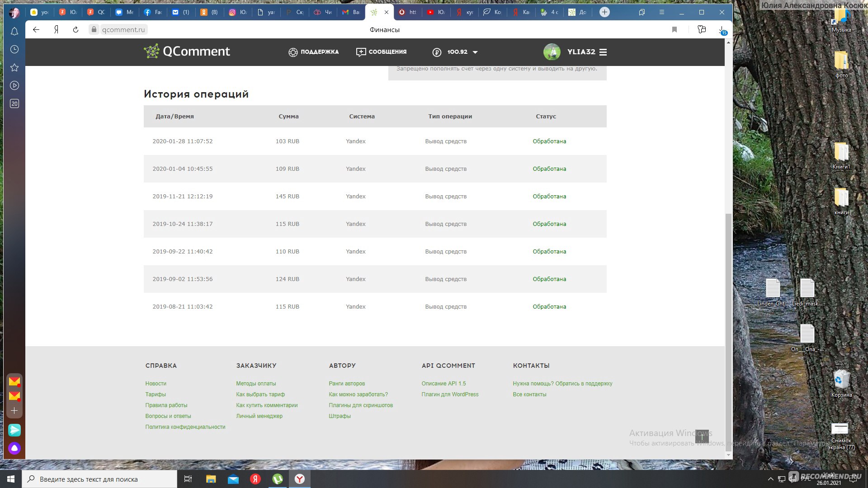Click the page vertical scrollbar thumb
The image size is (868, 488).
[x=728, y=332]
